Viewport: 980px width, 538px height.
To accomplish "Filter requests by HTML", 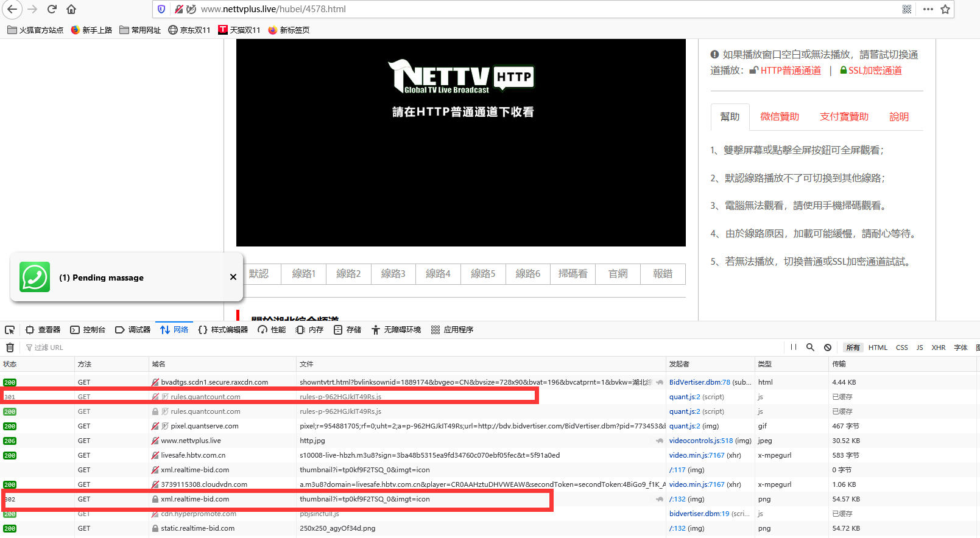I will [878, 348].
